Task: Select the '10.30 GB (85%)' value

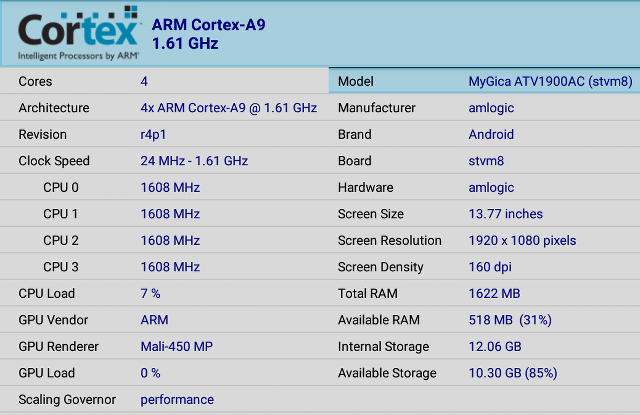Action: point(513,373)
